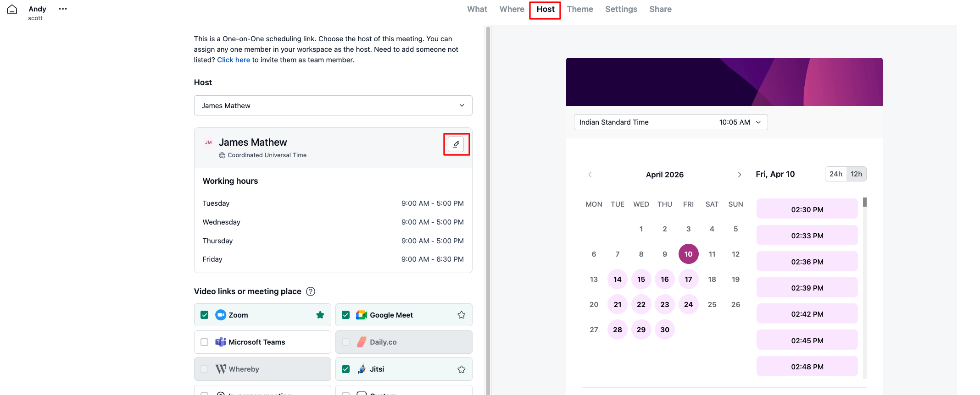The image size is (980, 395).
Task: Uncheck the Zoom checkbox
Action: [205, 315]
